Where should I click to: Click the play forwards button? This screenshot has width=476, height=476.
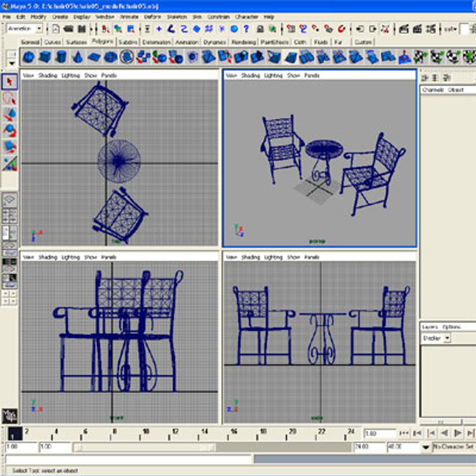(458, 433)
